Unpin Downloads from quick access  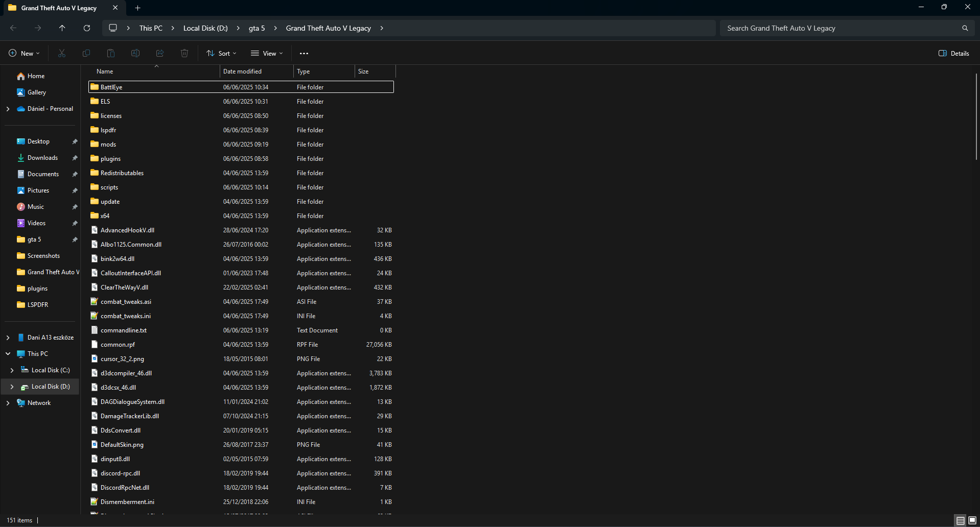click(75, 158)
